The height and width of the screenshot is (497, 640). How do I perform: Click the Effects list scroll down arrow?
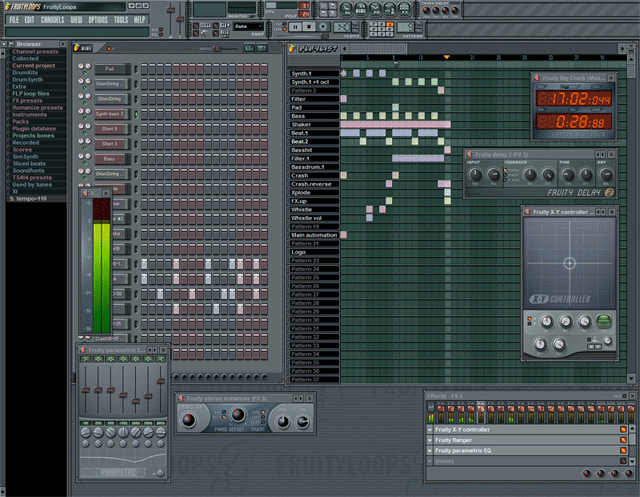click(632, 462)
